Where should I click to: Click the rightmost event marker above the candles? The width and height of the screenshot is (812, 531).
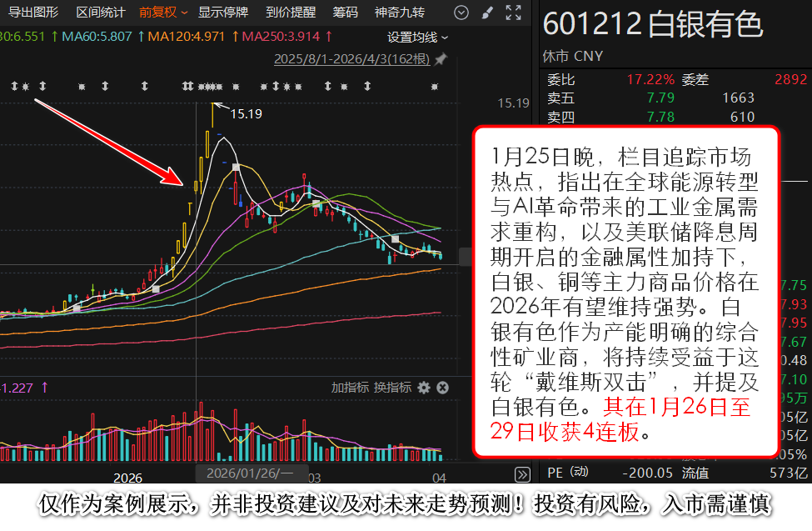pyautogui.click(x=435, y=86)
